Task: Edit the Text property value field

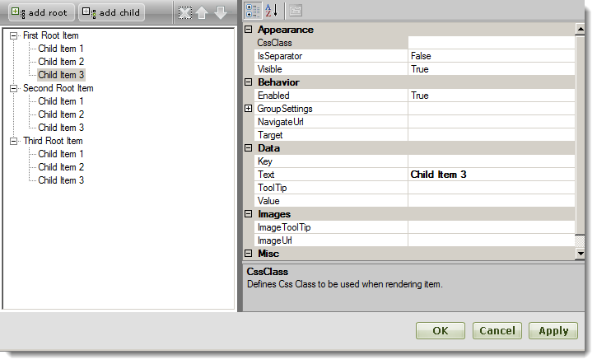Action: 491,175
